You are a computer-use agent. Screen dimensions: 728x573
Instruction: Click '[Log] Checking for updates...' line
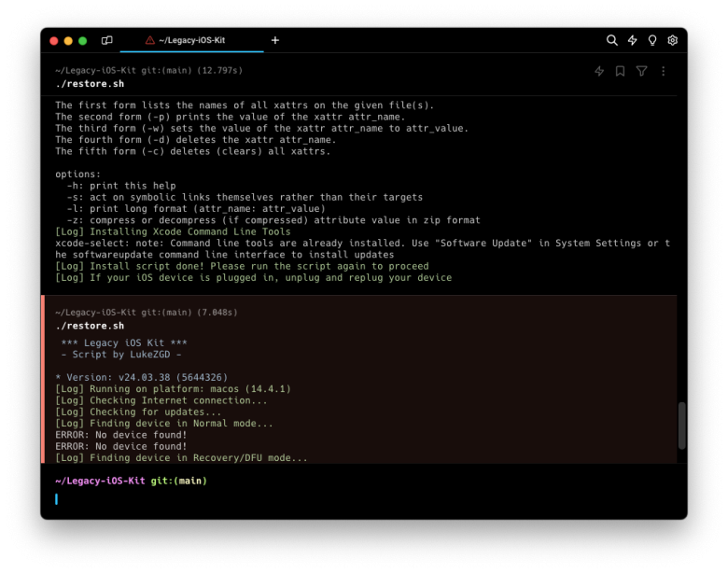(x=138, y=412)
